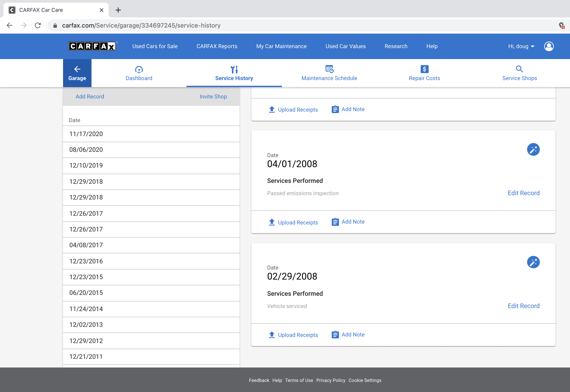This screenshot has width=570, height=392.
Task: Click the browser forward arrow
Action: pyautogui.click(x=24, y=25)
